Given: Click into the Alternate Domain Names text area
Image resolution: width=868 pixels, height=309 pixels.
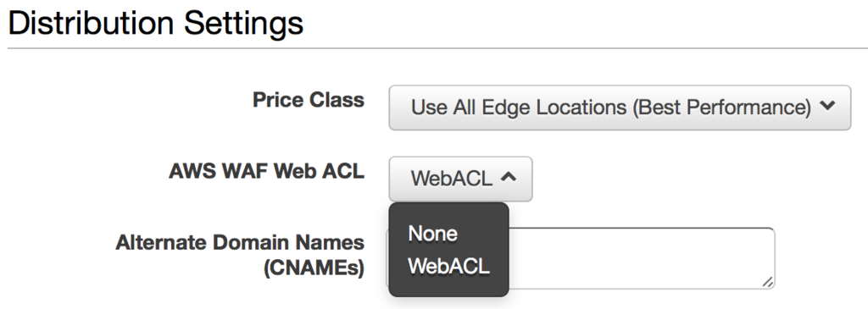Looking at the screenshot, I should coord(641,258).
